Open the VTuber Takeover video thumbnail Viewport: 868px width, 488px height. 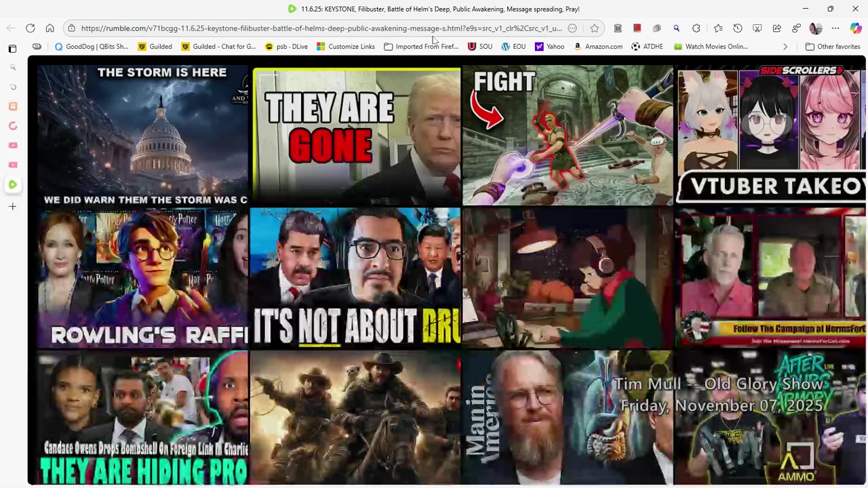pyautogui.click(x=771, y=136)
